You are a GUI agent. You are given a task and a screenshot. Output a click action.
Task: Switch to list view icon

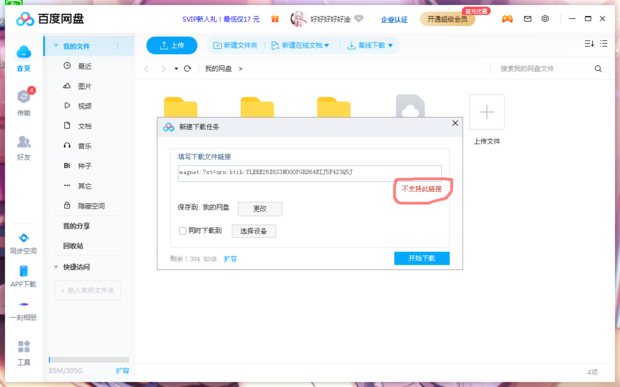coord(603,43)
